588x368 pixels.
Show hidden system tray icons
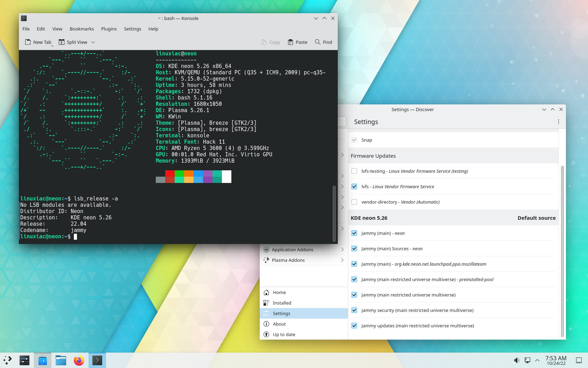537,360
